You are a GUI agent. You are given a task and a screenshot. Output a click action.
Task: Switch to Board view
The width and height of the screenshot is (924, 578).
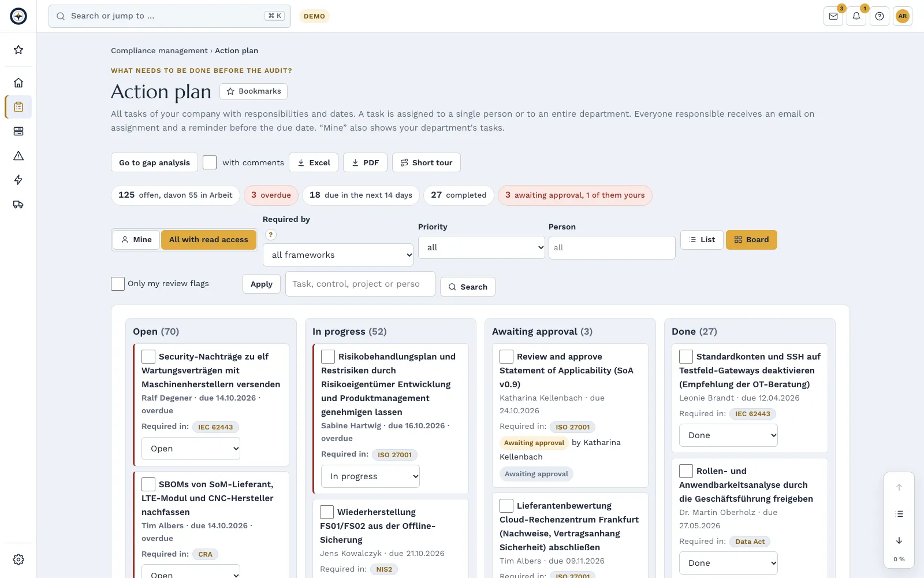pyautogui.click(x=751, y=239)
